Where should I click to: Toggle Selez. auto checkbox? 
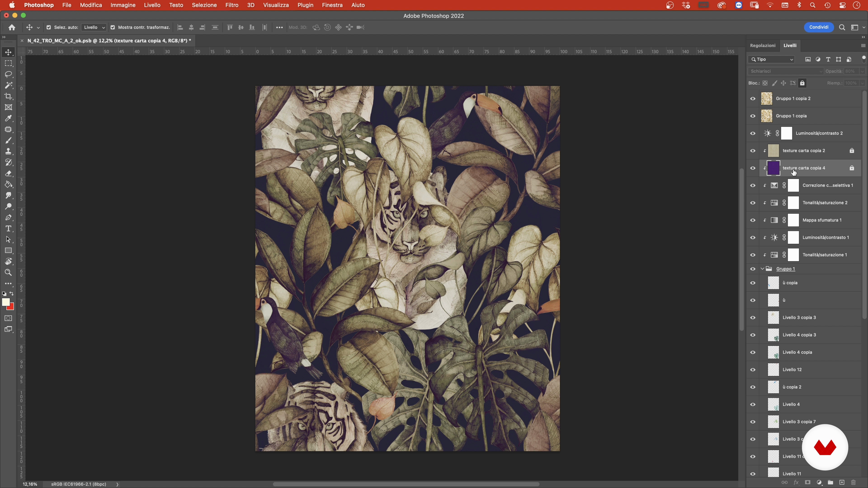49,27
